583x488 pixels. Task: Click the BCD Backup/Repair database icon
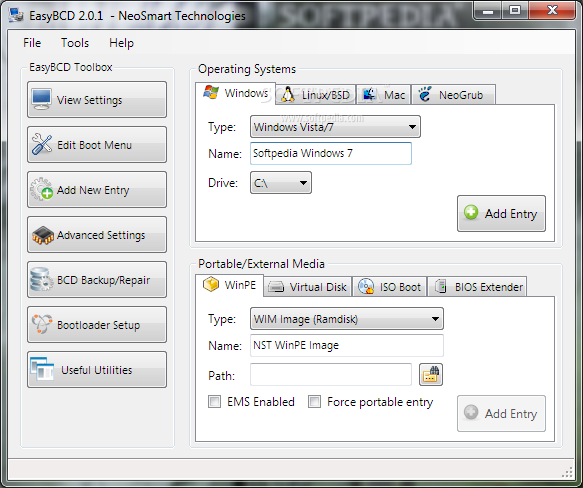[41, 279]
